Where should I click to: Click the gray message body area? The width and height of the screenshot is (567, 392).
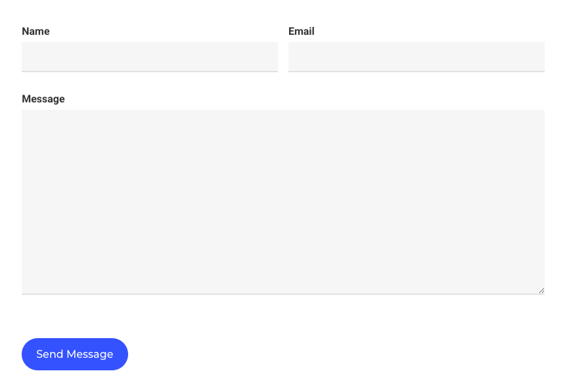[x=283, y=201]
